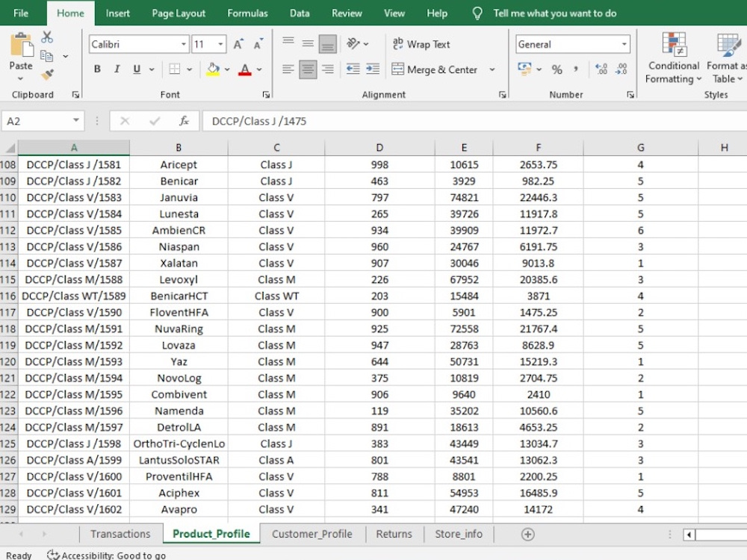
Task: Apply Percent Style format
Action: click(x=557, y=69)
